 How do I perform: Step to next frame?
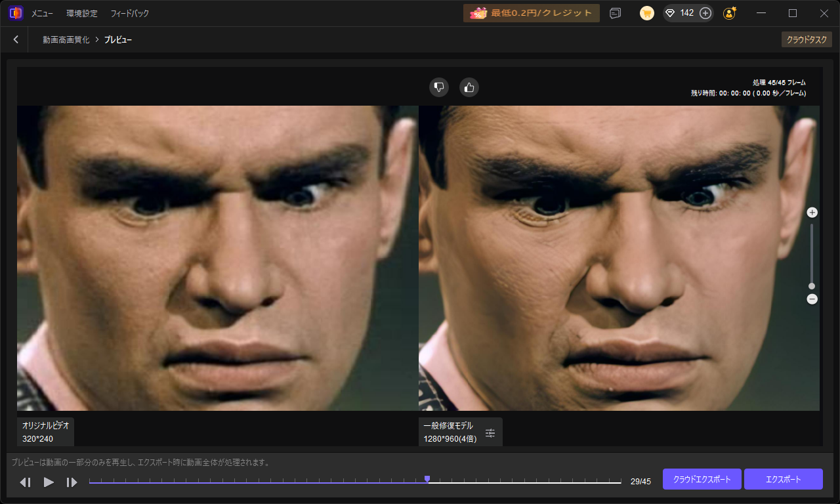[72, 482]
